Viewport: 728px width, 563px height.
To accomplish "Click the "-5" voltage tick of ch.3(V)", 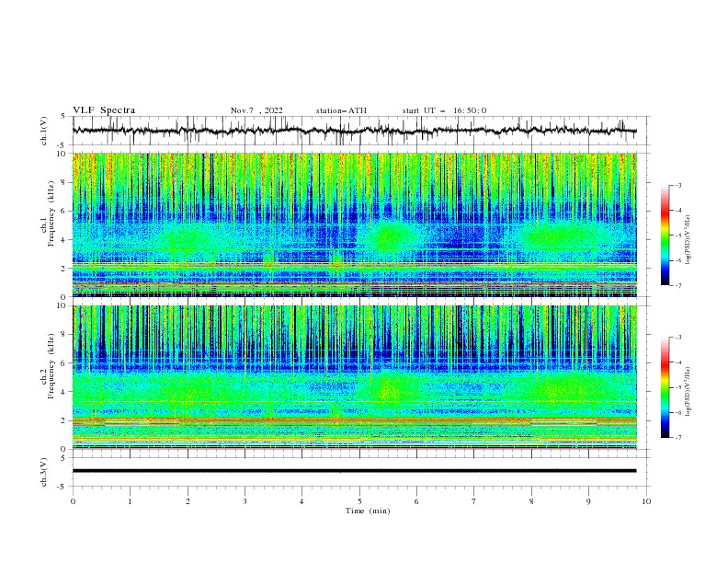I will [63, 487].
